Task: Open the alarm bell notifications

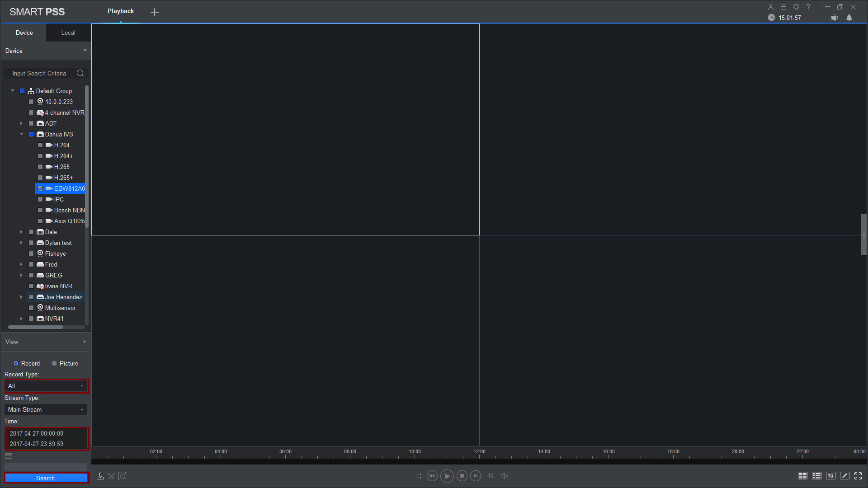Action: click(849, 18)
